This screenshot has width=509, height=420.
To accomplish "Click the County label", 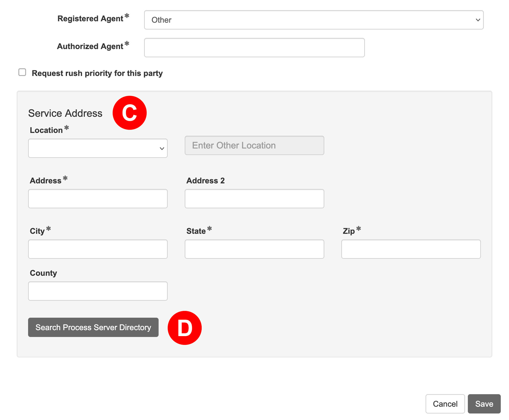I will click(x=44, y=273).
